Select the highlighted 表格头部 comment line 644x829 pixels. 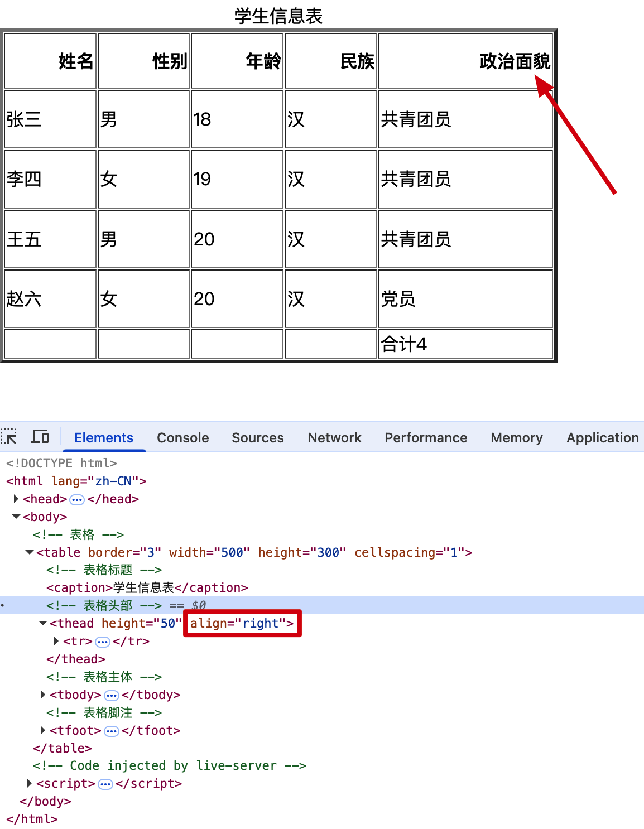point(322,605)
